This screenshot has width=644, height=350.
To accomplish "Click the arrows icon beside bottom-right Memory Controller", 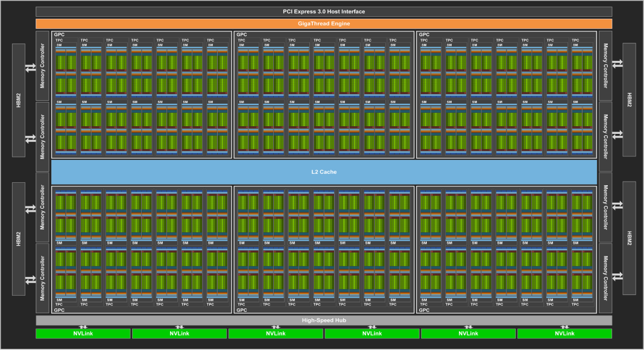I will point(617,276).
